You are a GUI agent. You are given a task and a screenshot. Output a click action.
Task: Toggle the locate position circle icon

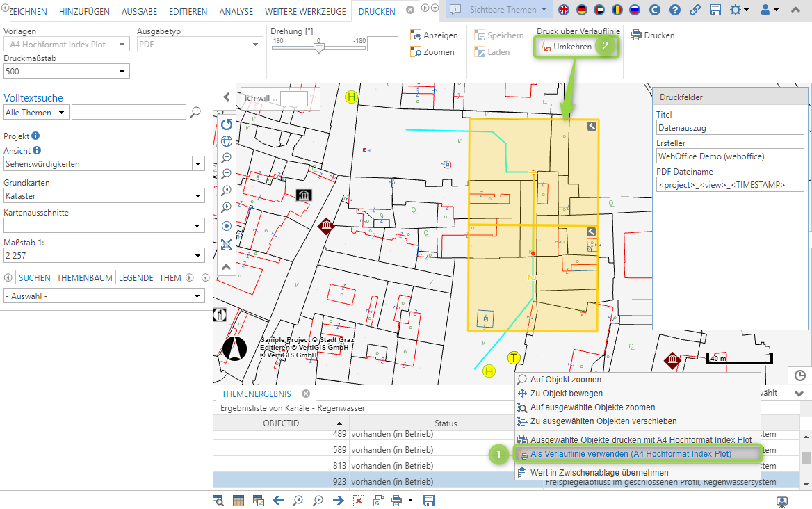(227, 226)
